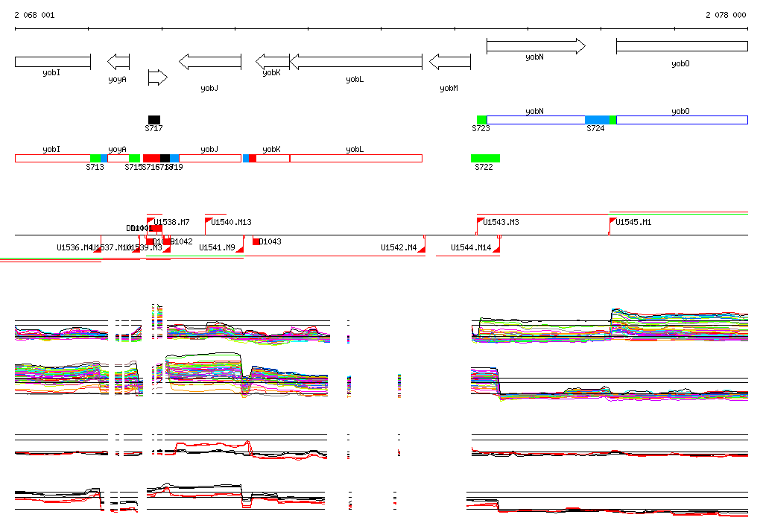This screenshot has height=532, width=763.
Task: Select the yobM left-pointing gene arrow
Action: (x=450, y=62)
